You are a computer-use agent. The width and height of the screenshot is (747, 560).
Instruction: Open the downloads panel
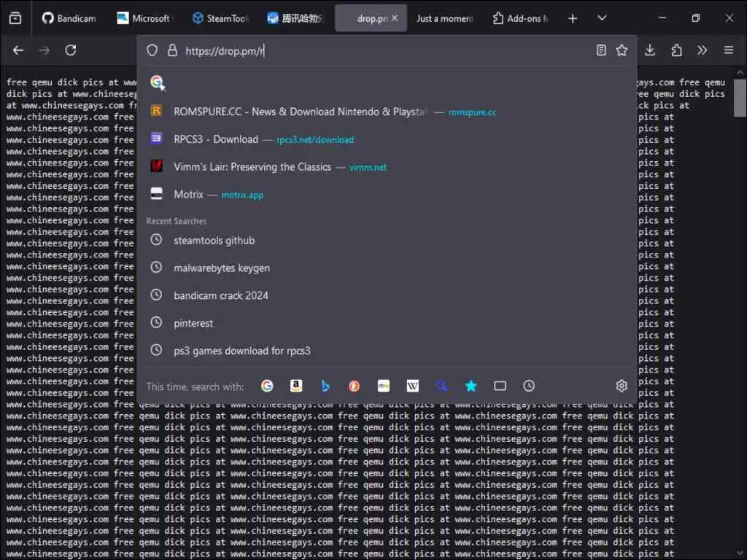click(650, 50)
